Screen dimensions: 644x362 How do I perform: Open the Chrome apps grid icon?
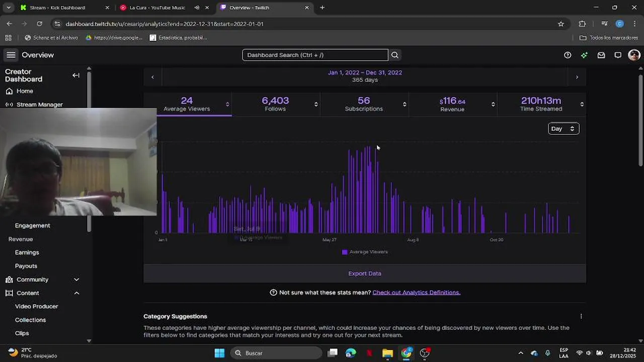click(8, 38)
